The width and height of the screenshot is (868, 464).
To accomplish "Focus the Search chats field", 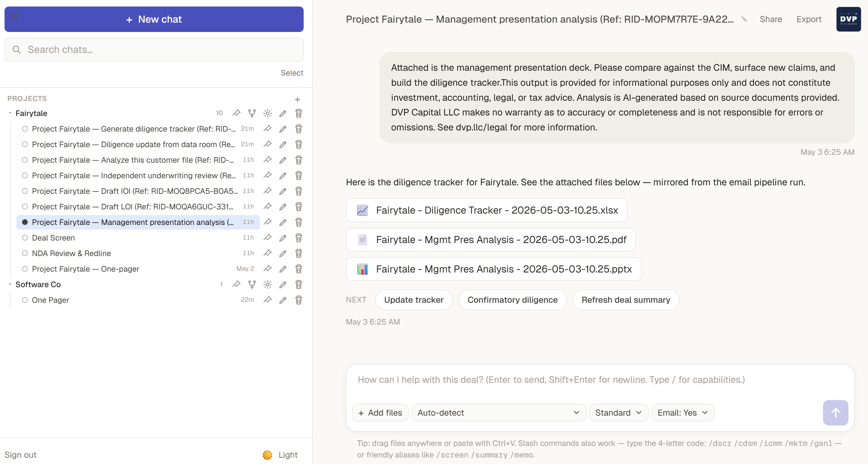I will coord(154,50).
